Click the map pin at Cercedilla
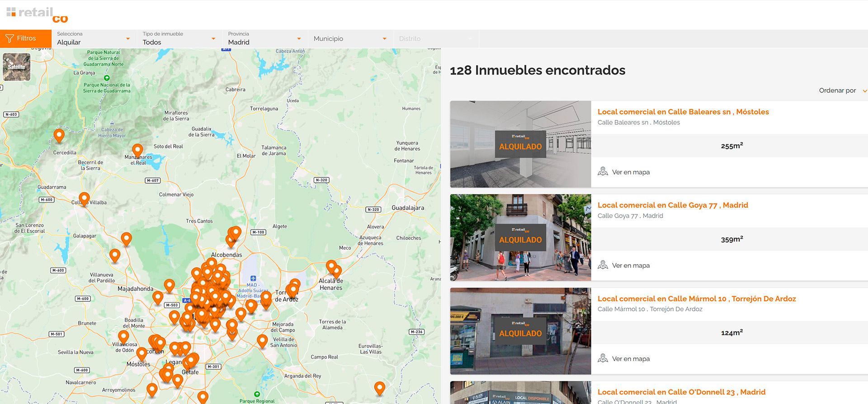 click(x=59, y=135)
